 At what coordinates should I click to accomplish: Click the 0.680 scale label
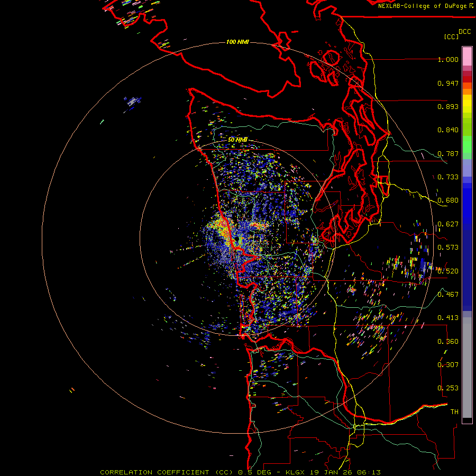coord(448,200)
